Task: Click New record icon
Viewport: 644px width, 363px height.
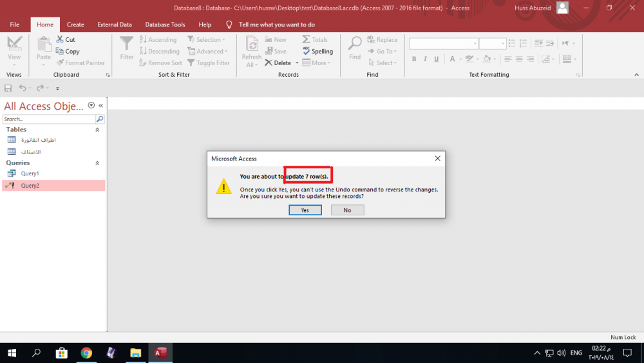Action: click(269, 39)
